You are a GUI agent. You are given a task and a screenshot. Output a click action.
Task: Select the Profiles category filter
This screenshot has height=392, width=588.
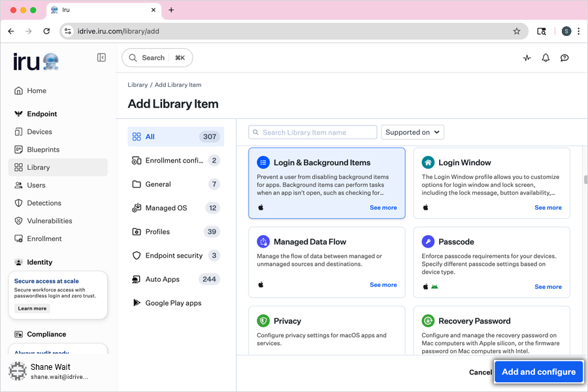point(157,231)
